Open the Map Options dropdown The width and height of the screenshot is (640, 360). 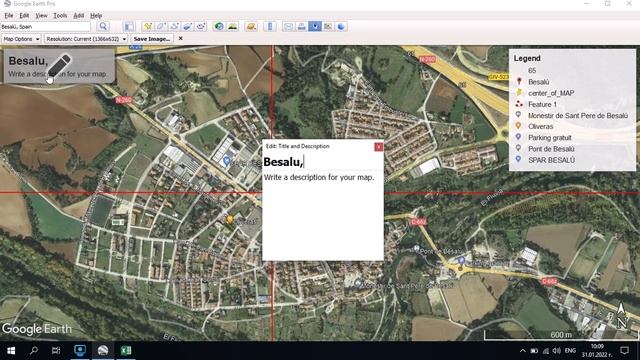(x=21, y=39)
